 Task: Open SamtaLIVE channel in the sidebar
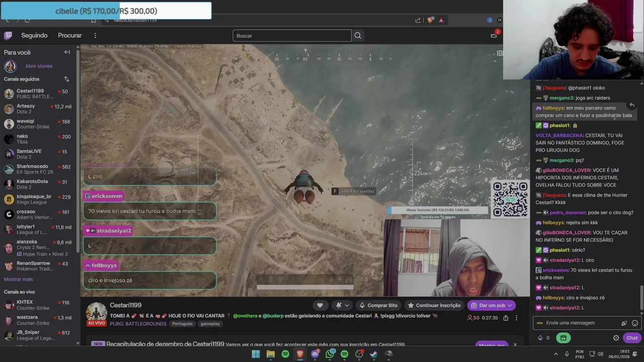(x=38, y=154)
